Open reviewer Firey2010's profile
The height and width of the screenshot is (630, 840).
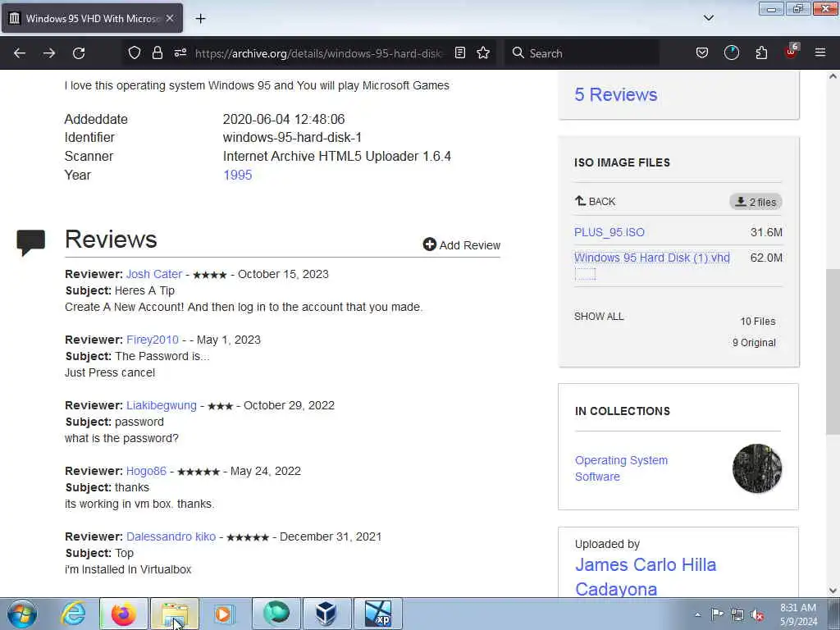152,340
